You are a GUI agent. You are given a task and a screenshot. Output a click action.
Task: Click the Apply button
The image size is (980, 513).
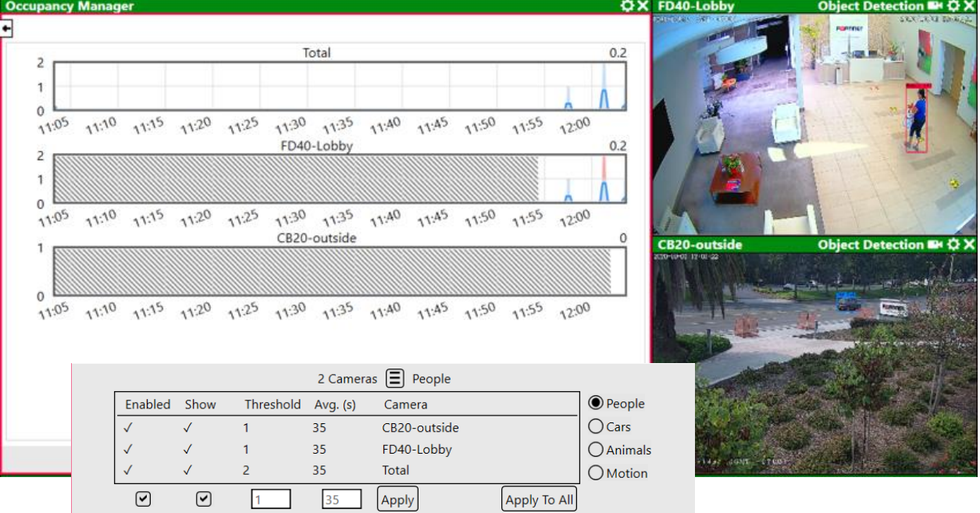[x=397, y=498]
